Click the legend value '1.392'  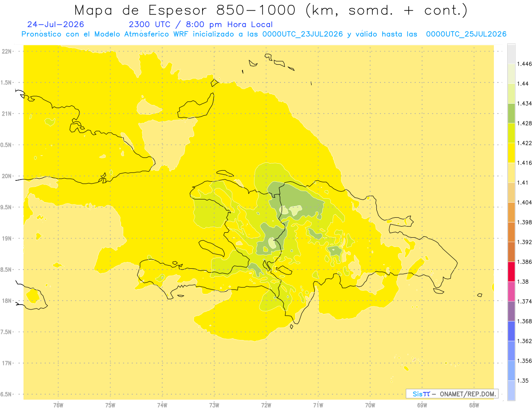(524, 242)
